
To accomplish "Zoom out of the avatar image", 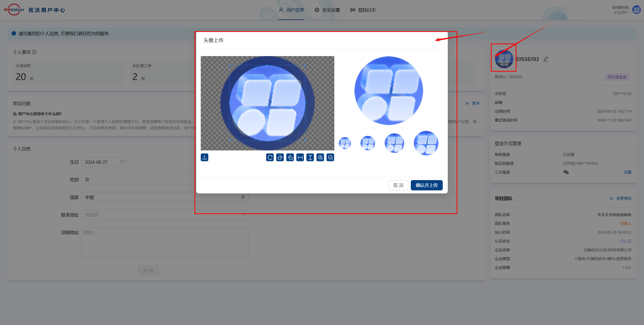I will pos(330,157).
